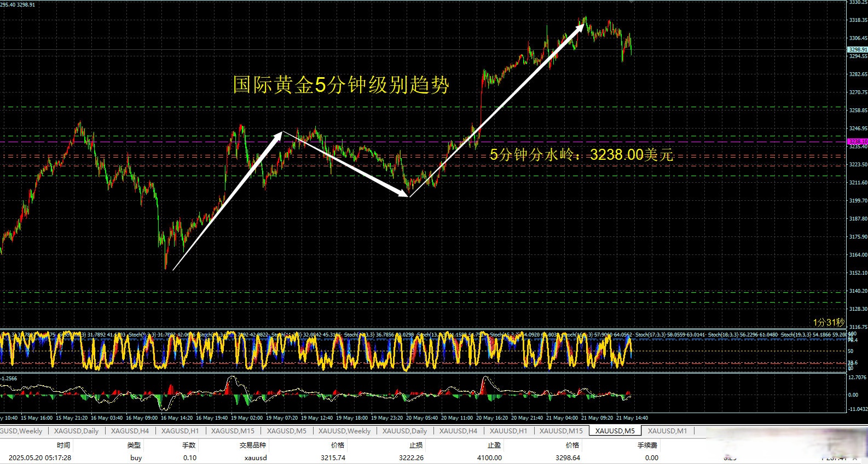This screenshot has height=464, width=868.
Task: Select the xauusd buy order row
Action: click(256, 458)
